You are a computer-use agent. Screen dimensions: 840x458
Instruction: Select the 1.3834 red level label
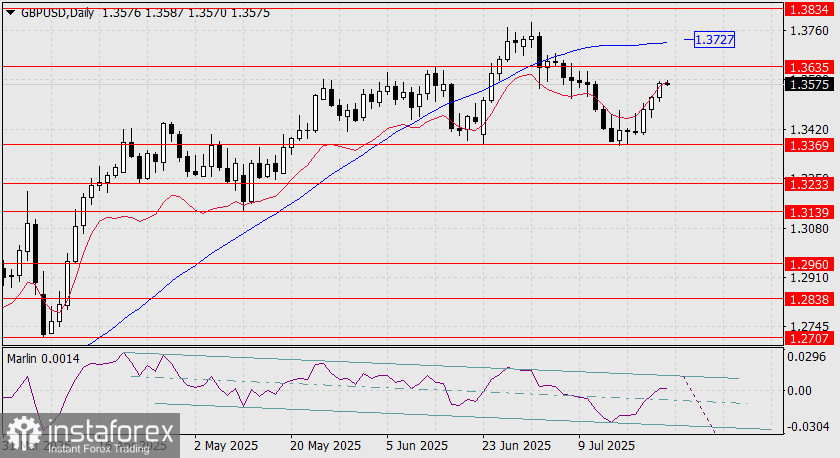point(809,9)
